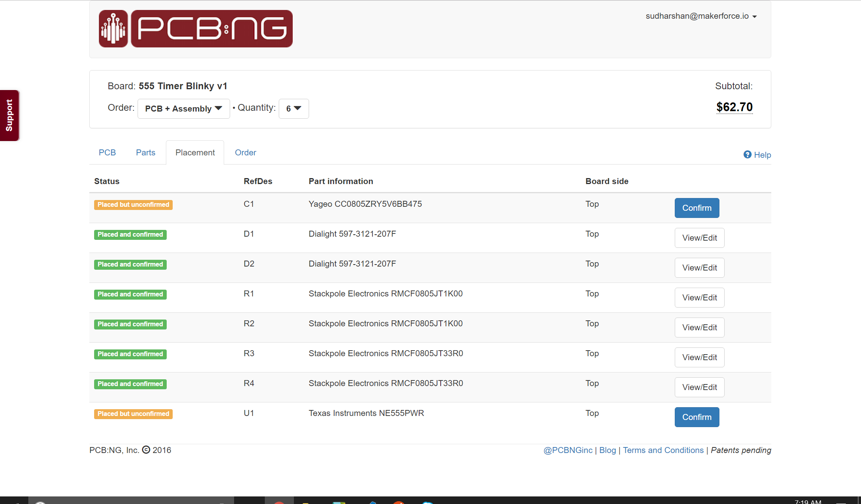Open the Support side tab
Screen dimensions: 861x504
pyautogui.click(x=10, y=116)
